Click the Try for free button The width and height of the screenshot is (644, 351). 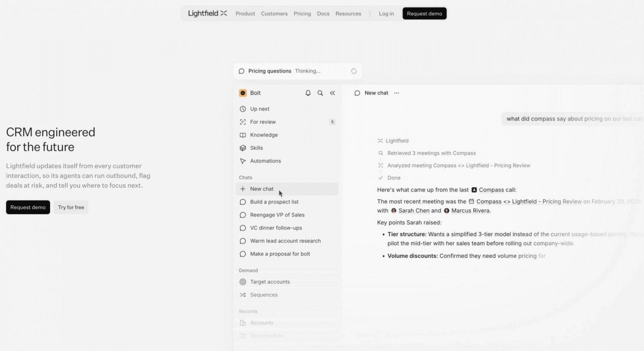coord(71,207)
